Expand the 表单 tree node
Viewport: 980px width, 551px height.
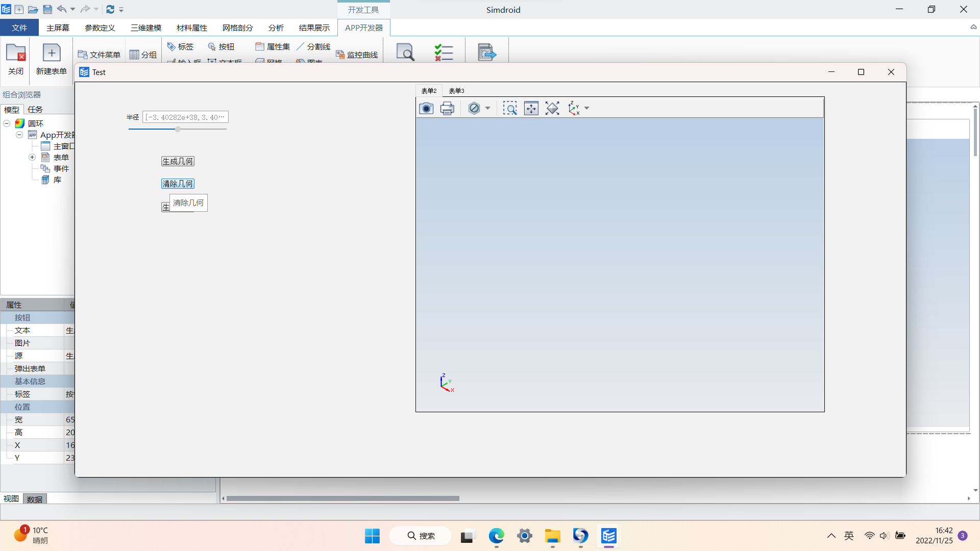[32, 157]
